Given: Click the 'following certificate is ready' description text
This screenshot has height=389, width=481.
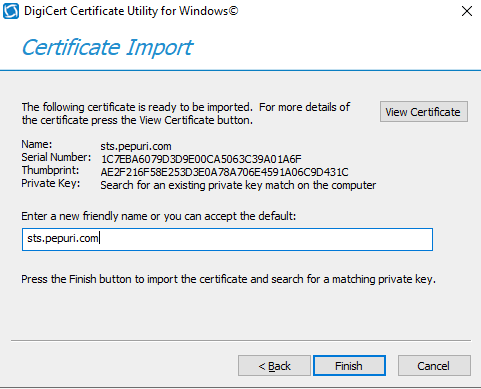Looking at the screenshot, I should tap(186, 113).
